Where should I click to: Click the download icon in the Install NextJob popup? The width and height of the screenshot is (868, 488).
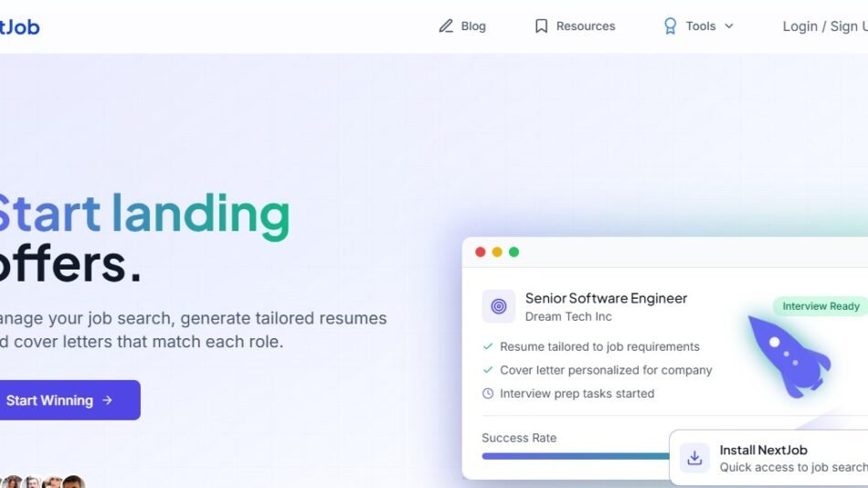694,458
